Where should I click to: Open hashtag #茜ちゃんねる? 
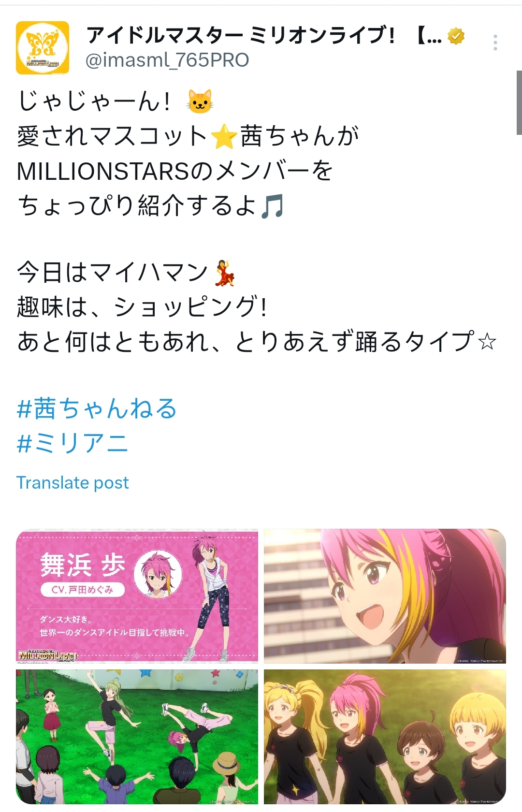[97, 408]
